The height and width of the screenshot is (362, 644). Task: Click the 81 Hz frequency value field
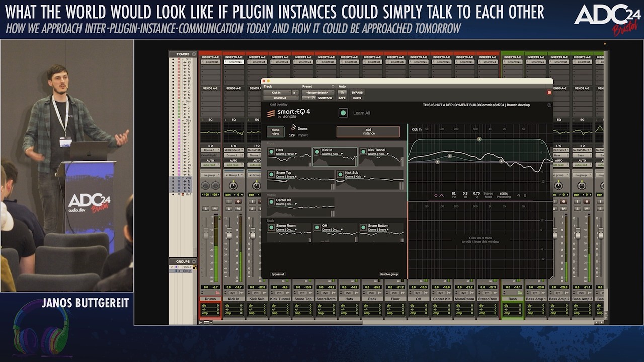click(x=454, y=193)
